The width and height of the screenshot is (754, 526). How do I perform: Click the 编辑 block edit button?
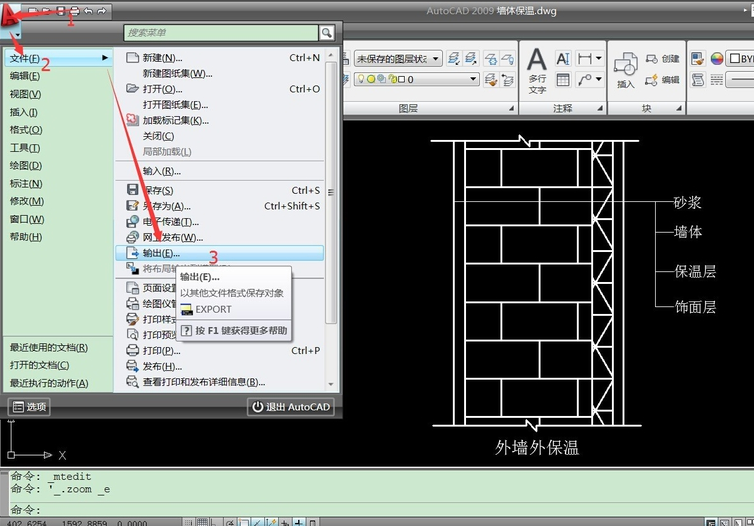662,79
